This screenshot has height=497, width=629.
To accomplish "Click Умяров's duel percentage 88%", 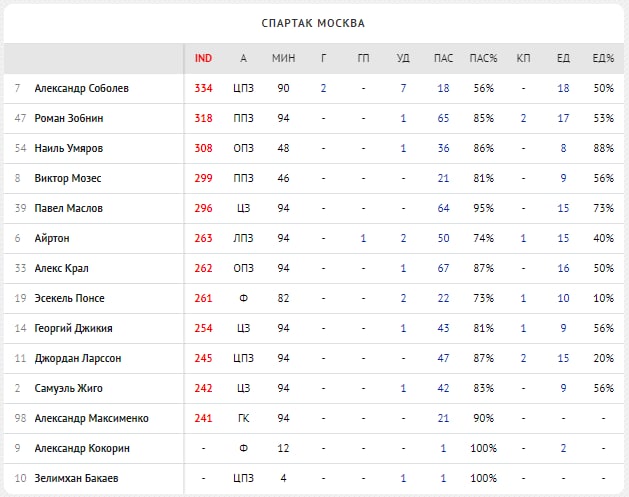I will tap(603, 148).
